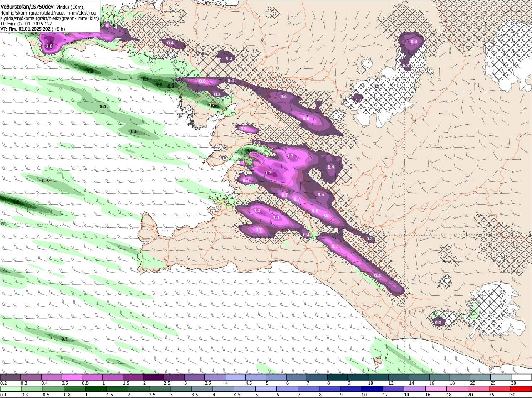532x398 pixels.
Task: Click the bright pink 0.5–0.8 swatch in upper legend
Action: tap(72, 377)
